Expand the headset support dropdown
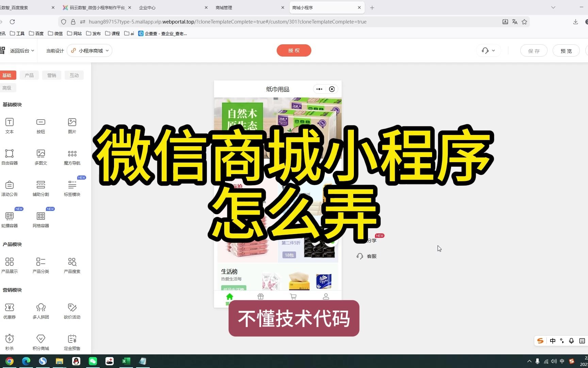 click(488, 51)
